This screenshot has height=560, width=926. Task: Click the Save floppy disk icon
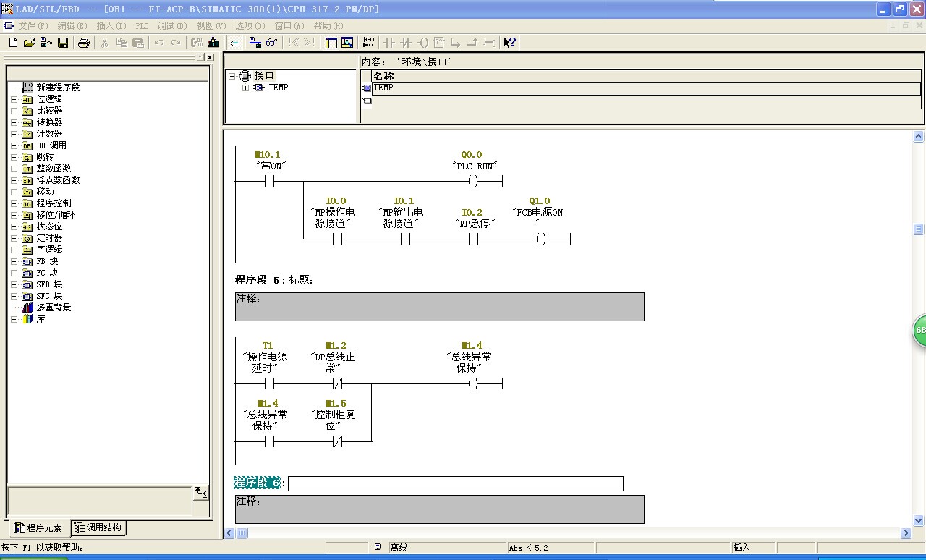pos(63,43)
